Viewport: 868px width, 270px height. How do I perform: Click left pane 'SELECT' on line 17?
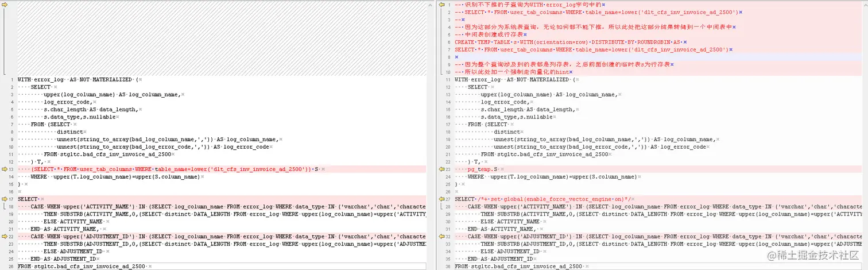pyautogui.click(x=27, y=199)
